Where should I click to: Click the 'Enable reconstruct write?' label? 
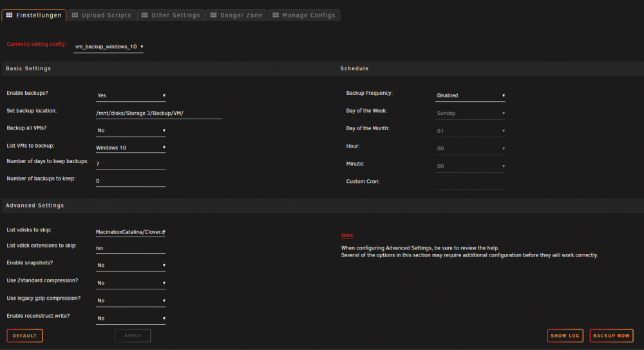pos(38,316)
